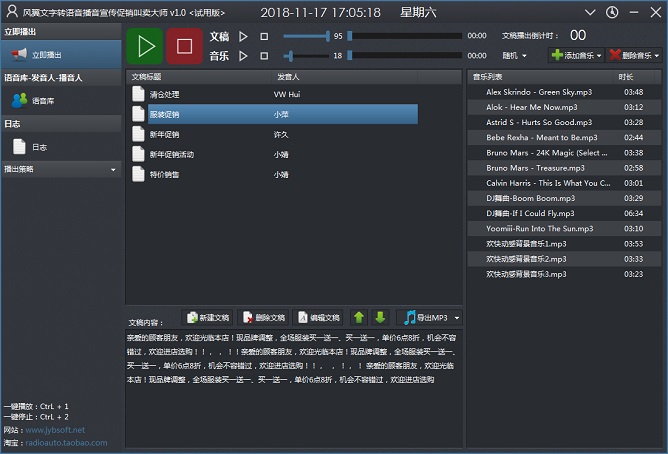Click the user profile icon in title bar
Image resolution: width=668 pixels, height=454 pixels.
(12, 11)
